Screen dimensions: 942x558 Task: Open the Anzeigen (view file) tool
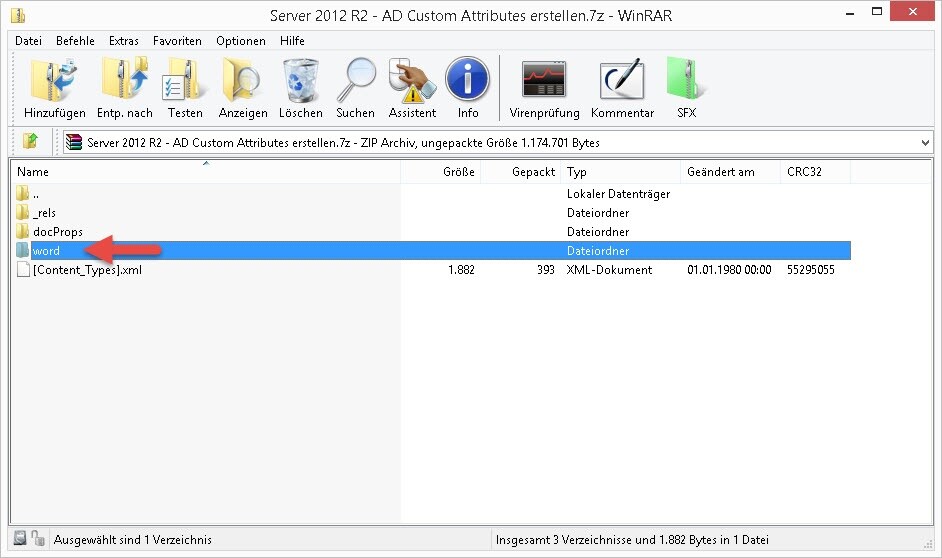coord(243,82)
